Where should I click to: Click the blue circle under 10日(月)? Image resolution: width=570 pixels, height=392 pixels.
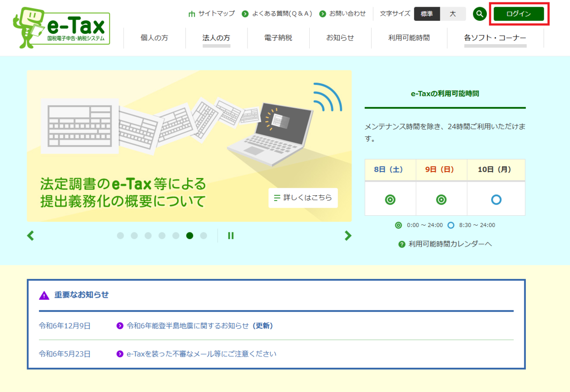(496, 200)
